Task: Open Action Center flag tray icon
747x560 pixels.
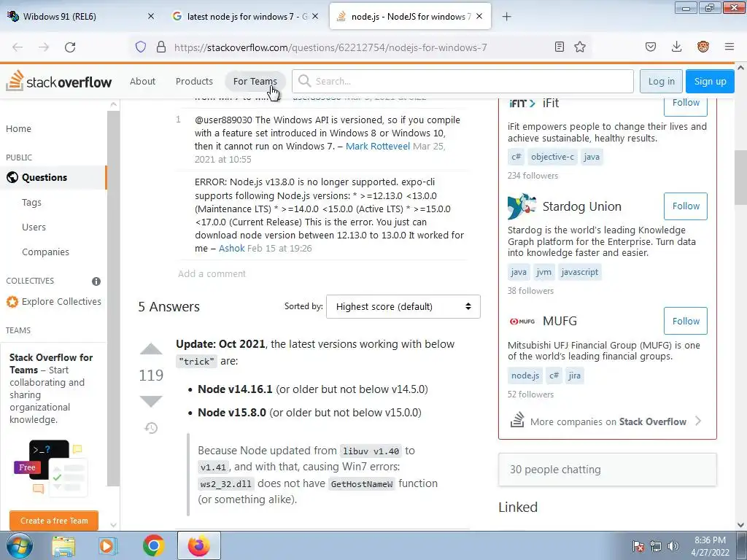Action: (x=638, y=546)
